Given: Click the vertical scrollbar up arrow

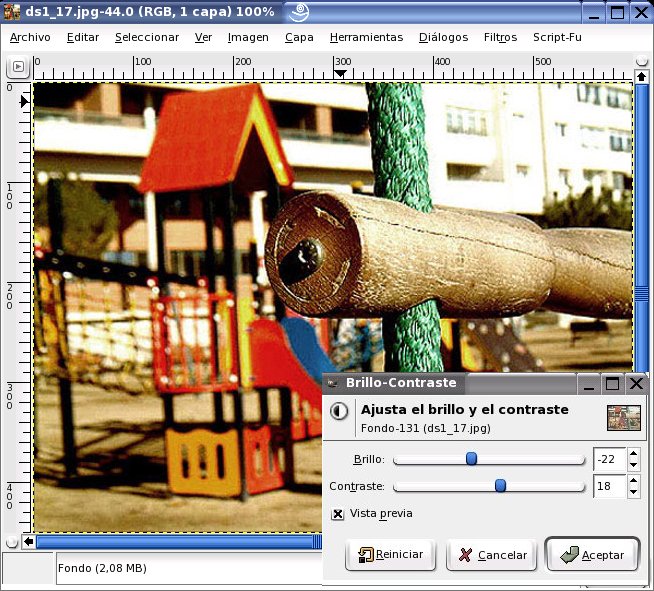Looking at the screenshot, I should pos(641,77).
